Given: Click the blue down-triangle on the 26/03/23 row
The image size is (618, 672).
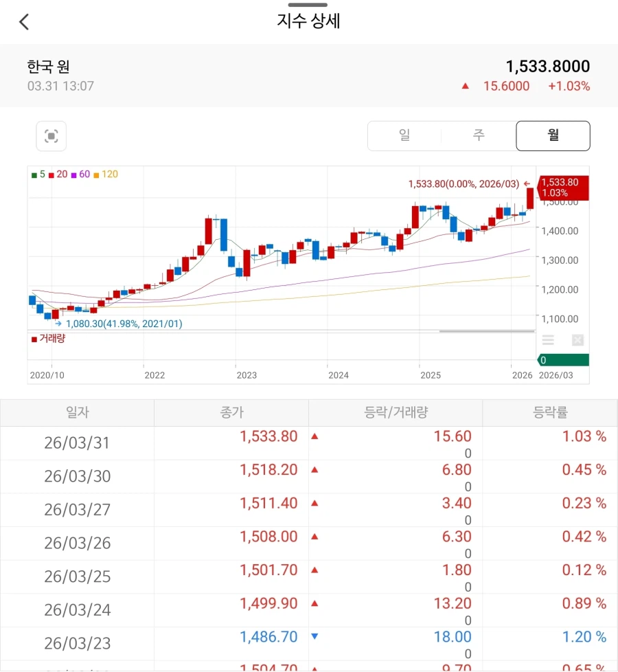Looking at the screenshot, I should click(x=314, y=638).
